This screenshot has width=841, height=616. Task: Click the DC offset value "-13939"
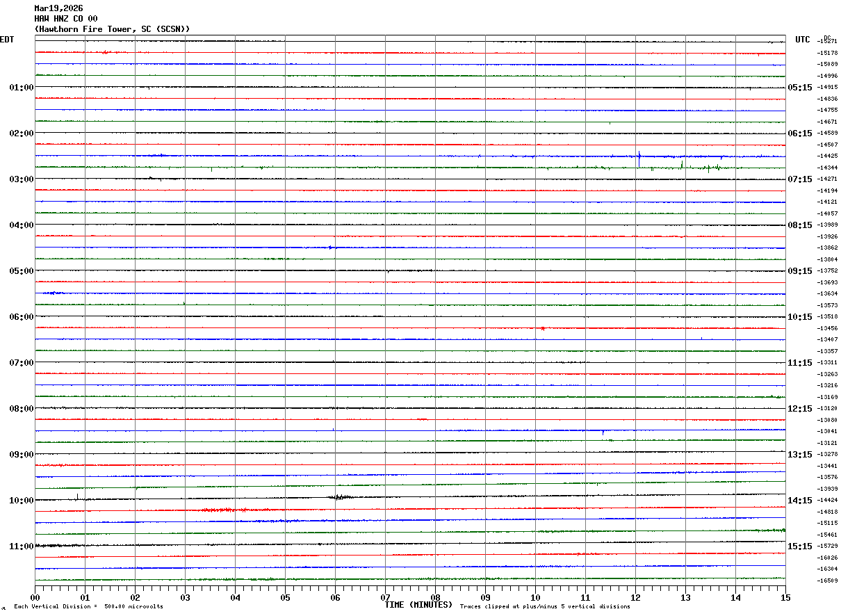827,489
